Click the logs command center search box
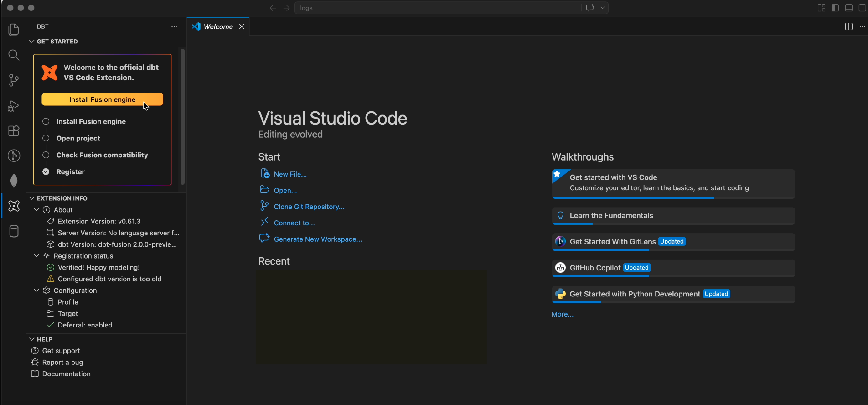This screenshot has height=405, width=868. 438,8
